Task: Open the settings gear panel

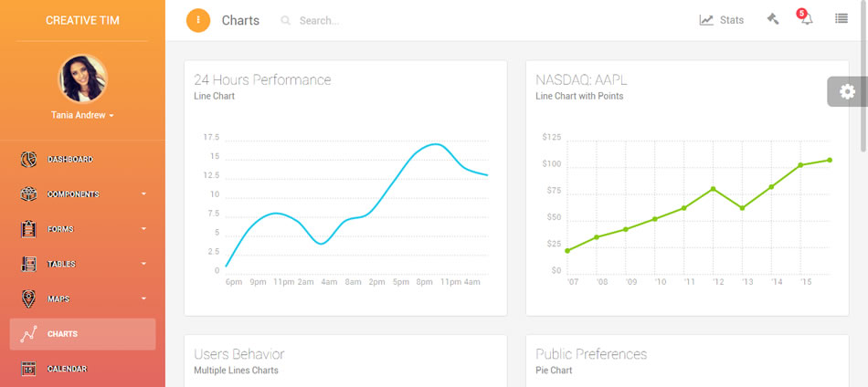Action: point(847,91)
